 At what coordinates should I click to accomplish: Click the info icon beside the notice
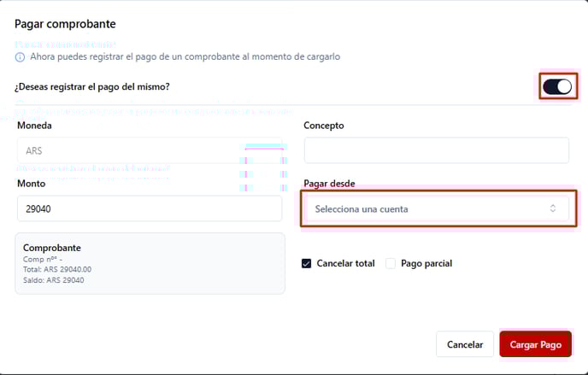coord(21,56)
